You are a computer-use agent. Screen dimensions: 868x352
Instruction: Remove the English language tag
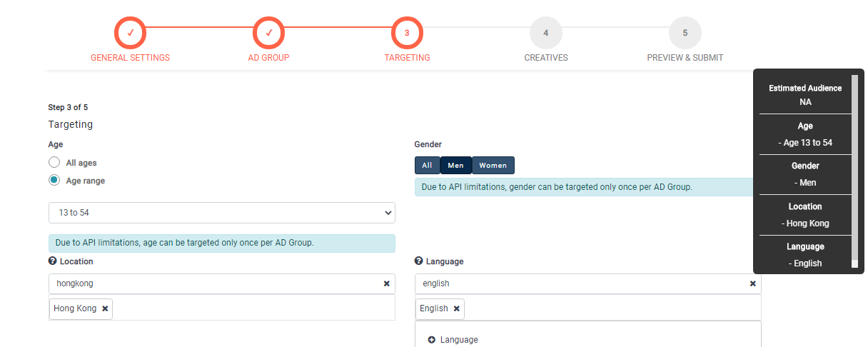(456, 308)
